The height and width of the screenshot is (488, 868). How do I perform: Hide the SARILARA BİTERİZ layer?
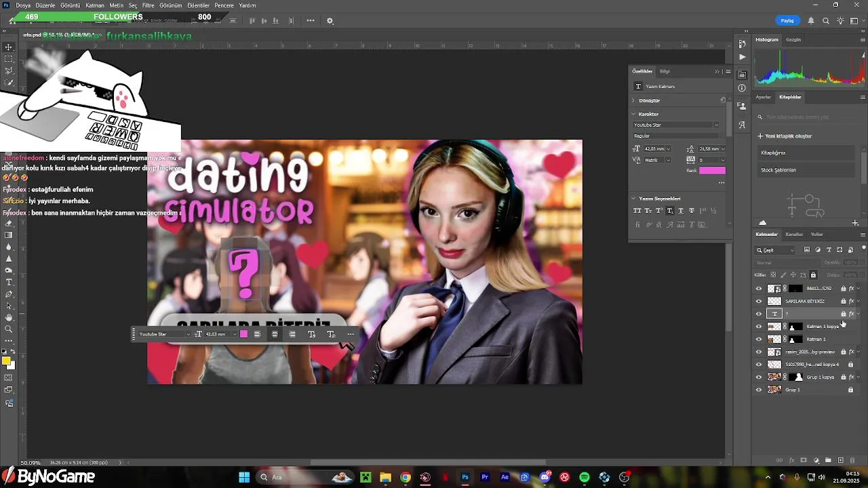759,301
